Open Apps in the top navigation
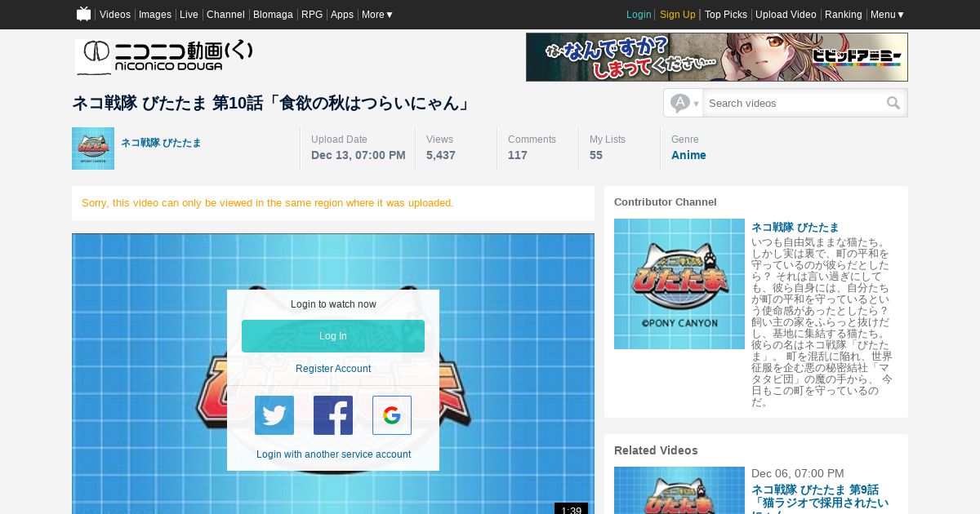 (342, 15)
